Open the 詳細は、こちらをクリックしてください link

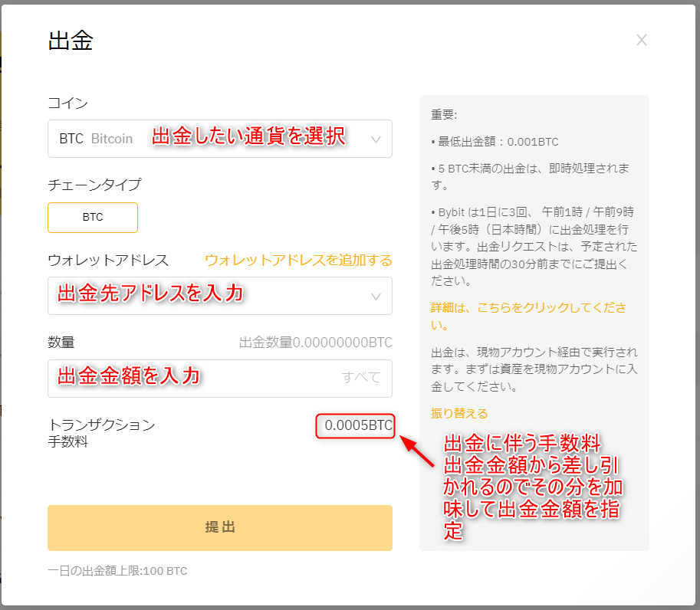pyautogui.click(x=528, y=316)
